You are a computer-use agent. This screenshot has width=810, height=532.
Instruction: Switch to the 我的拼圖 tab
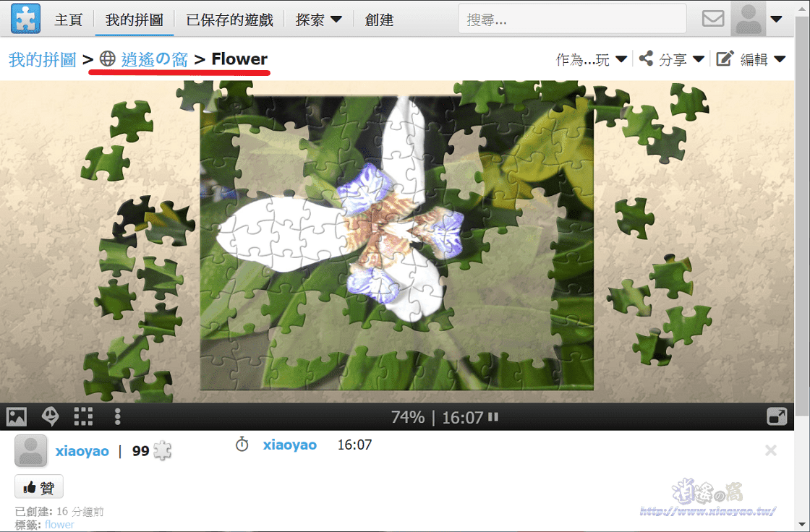point(135,20)
